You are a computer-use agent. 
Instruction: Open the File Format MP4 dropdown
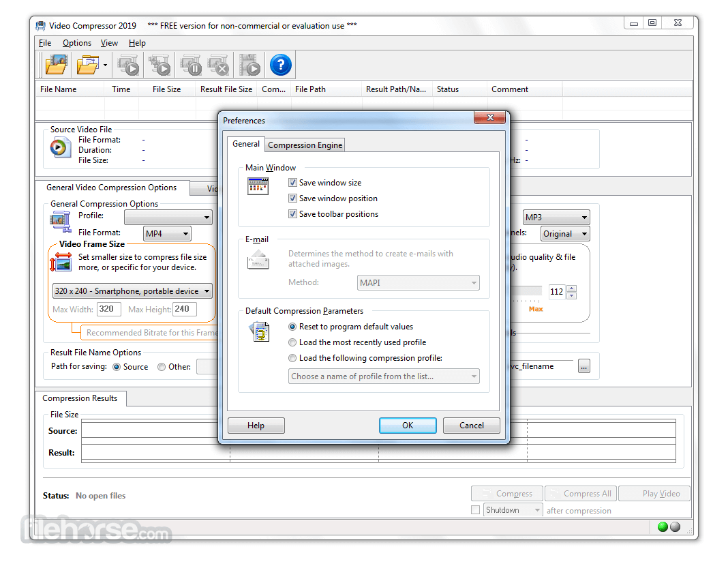[x=167, y=234]
